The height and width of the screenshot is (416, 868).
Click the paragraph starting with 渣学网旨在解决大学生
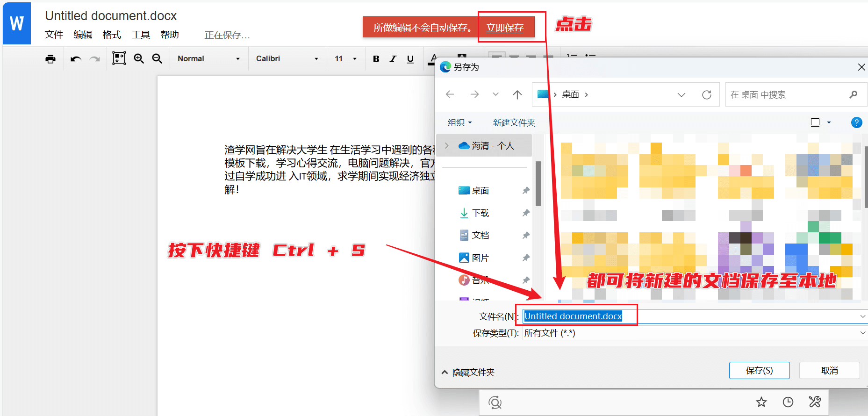pos(330,169)
